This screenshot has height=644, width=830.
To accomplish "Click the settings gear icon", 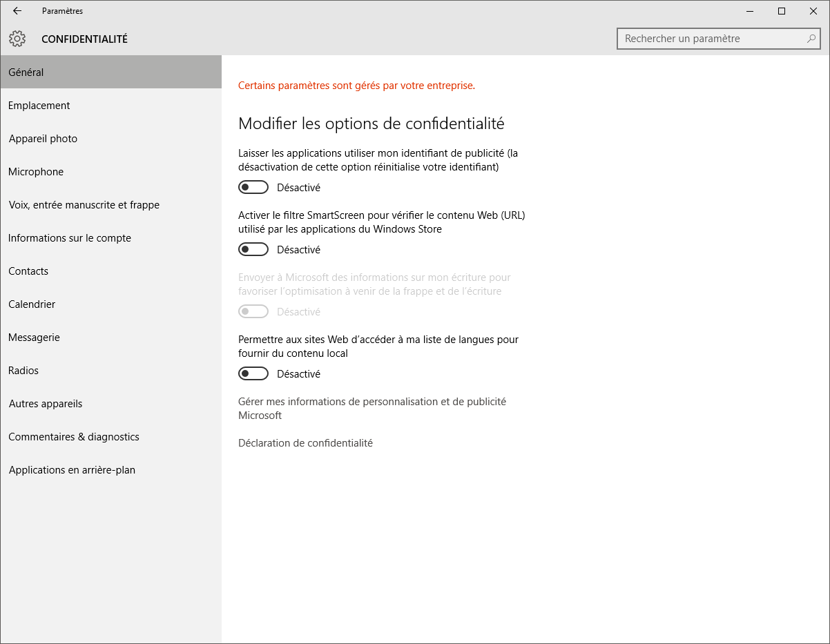I will [17, 39].
